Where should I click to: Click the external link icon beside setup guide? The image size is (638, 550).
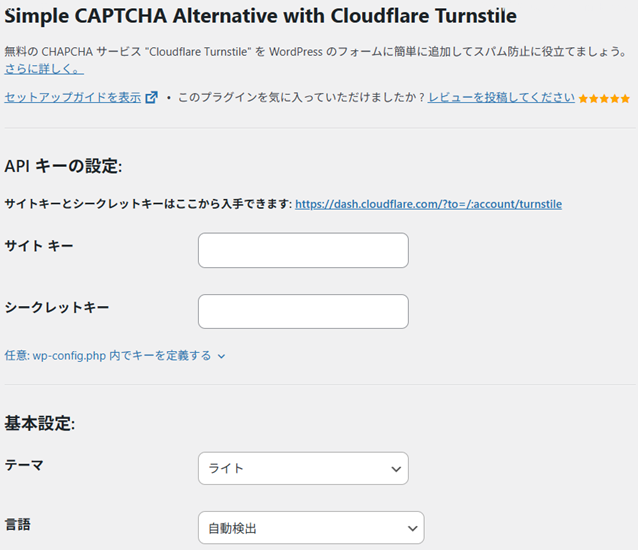point(152,98)
